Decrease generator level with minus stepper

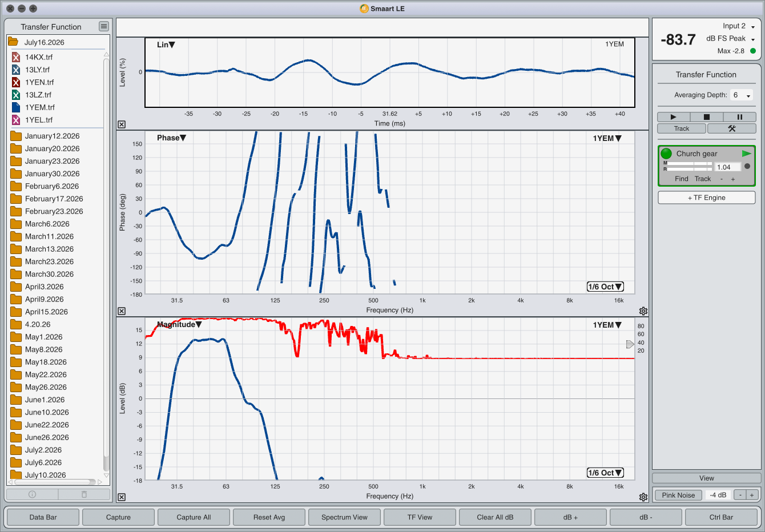(x=740, y=495)
